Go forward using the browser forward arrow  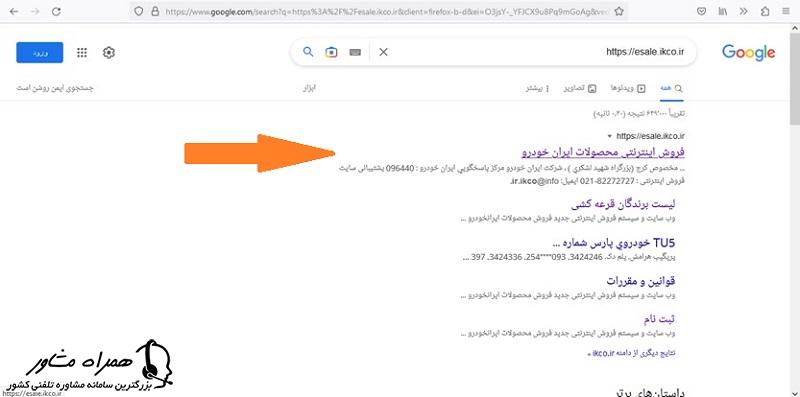tap(35, 11)
